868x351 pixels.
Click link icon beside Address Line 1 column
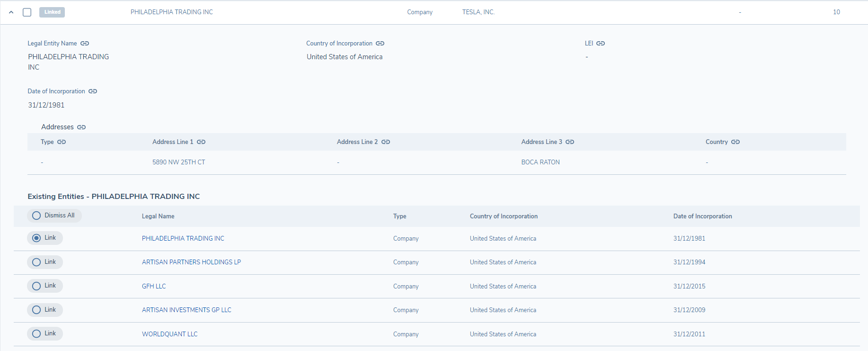[201, 142]
